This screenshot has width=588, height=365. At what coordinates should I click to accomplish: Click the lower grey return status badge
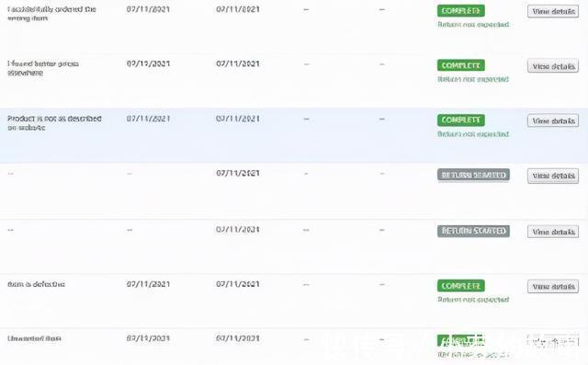(x=473, y=231)
